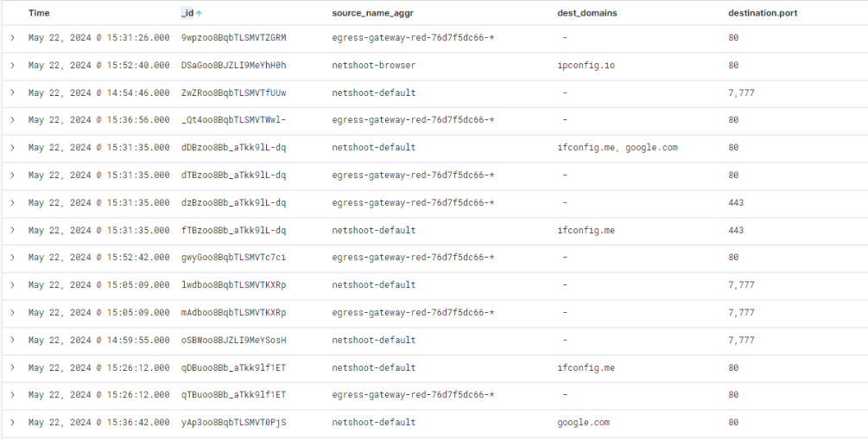This screenshot has width=868, height=440.
Task: Expand the row with ID fTBzoo8Bb_aTkk9lL-dq
Action: pos(12,230)
